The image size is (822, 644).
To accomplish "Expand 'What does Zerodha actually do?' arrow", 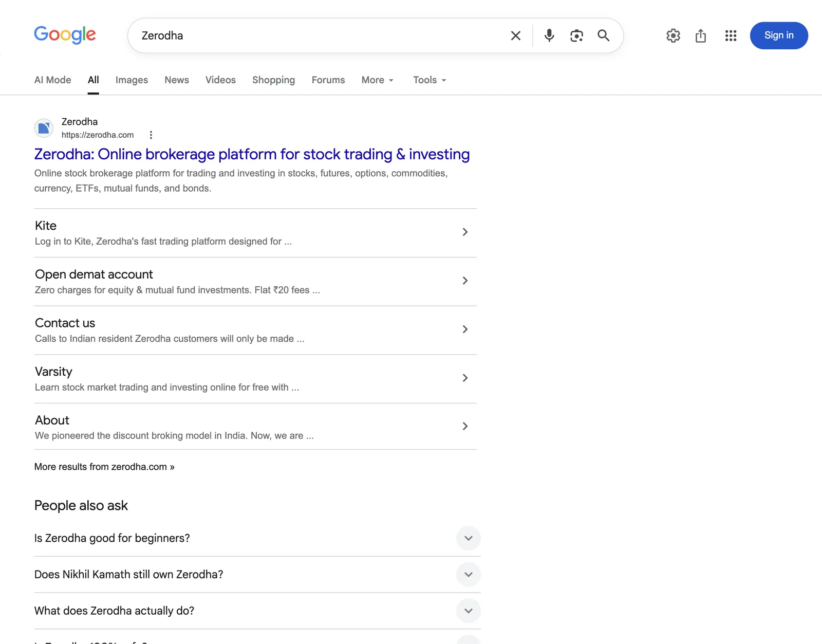I will 468,611.
